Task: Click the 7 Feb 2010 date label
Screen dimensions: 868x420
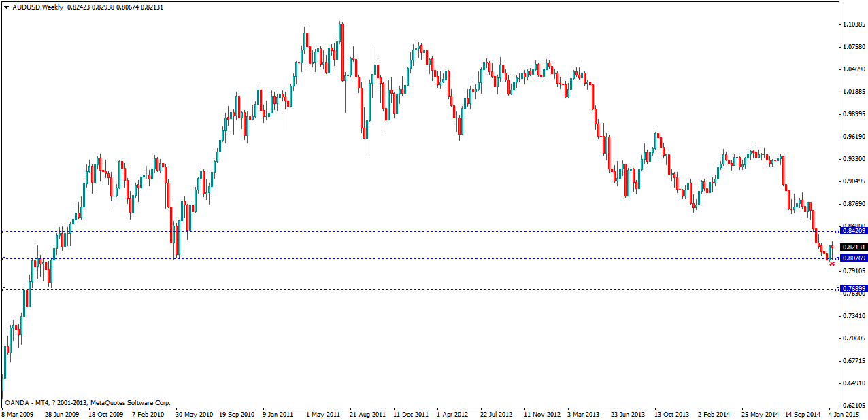Action: (x=149, y=414)
